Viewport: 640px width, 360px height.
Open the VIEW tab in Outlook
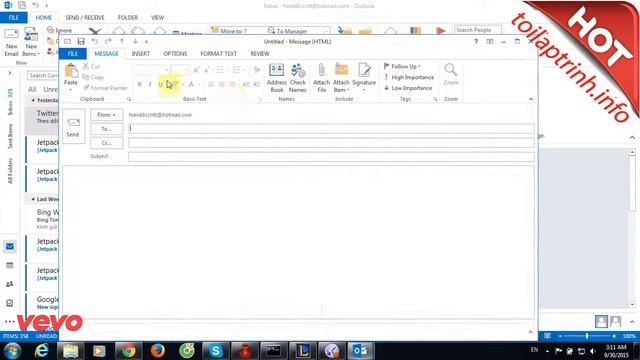coord(157,18)
